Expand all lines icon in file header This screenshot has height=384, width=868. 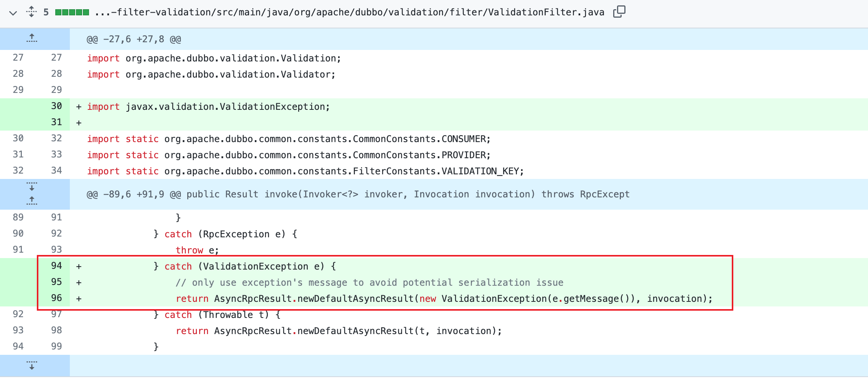tap(31, 12)
